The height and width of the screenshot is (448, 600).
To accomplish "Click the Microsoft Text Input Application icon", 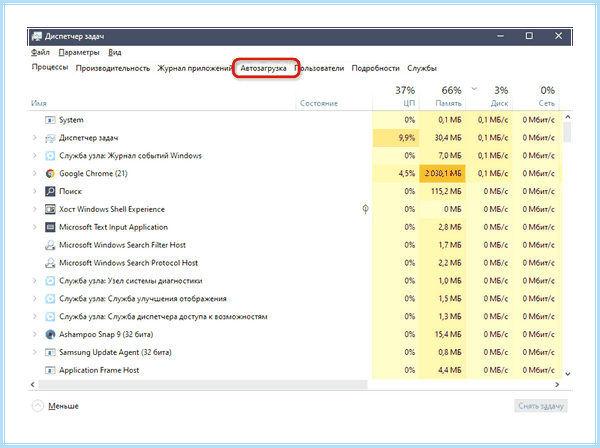I will tap(50, 227).
